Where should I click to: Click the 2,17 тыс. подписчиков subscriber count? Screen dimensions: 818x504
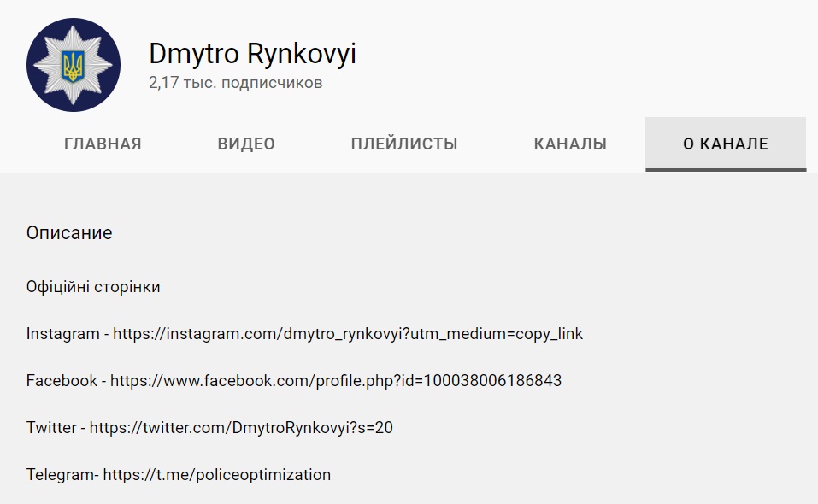pos(235,84)
